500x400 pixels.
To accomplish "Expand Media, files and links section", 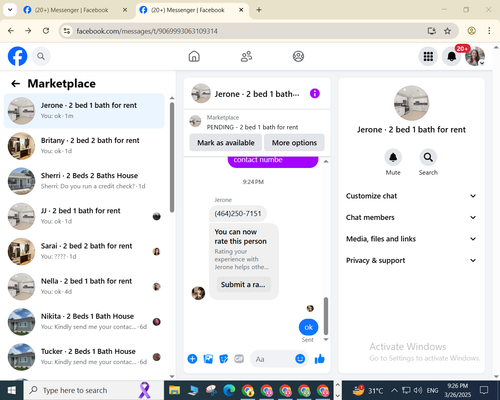I will click(x=411, y=239).
